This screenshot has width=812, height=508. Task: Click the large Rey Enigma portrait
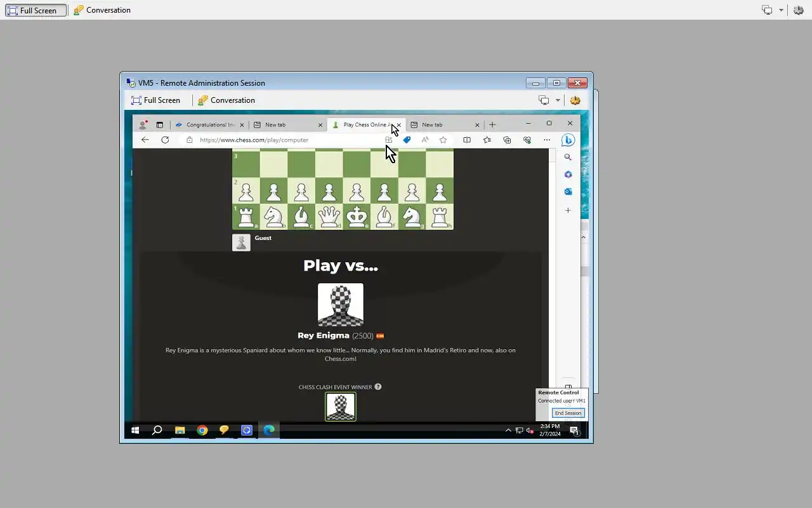pyautogui.click(x=341, y=305)
